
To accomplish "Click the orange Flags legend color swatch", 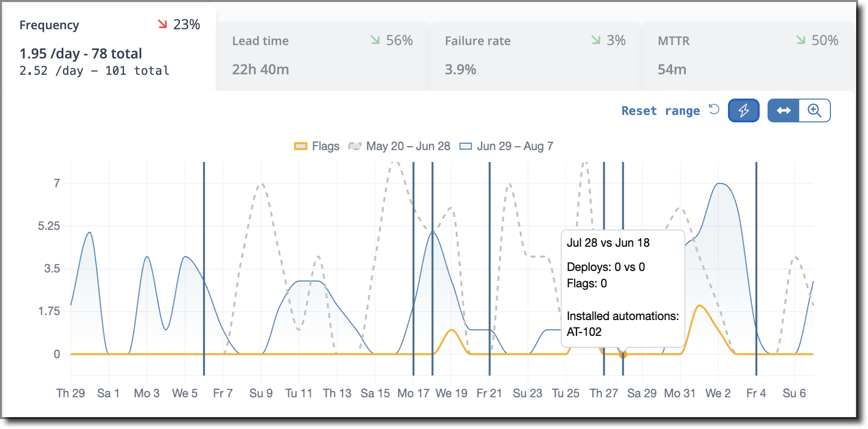I will [300, 146].
